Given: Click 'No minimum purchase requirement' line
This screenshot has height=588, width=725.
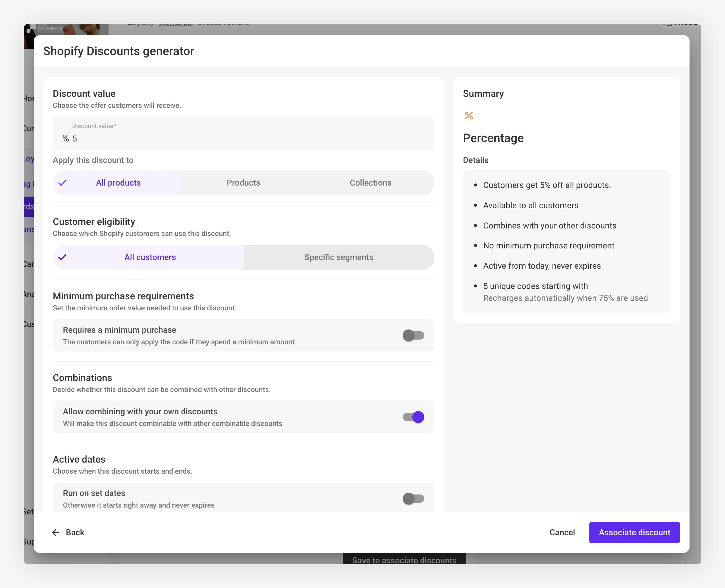Looking at the screenshot, I should click(x=549, y=245).
